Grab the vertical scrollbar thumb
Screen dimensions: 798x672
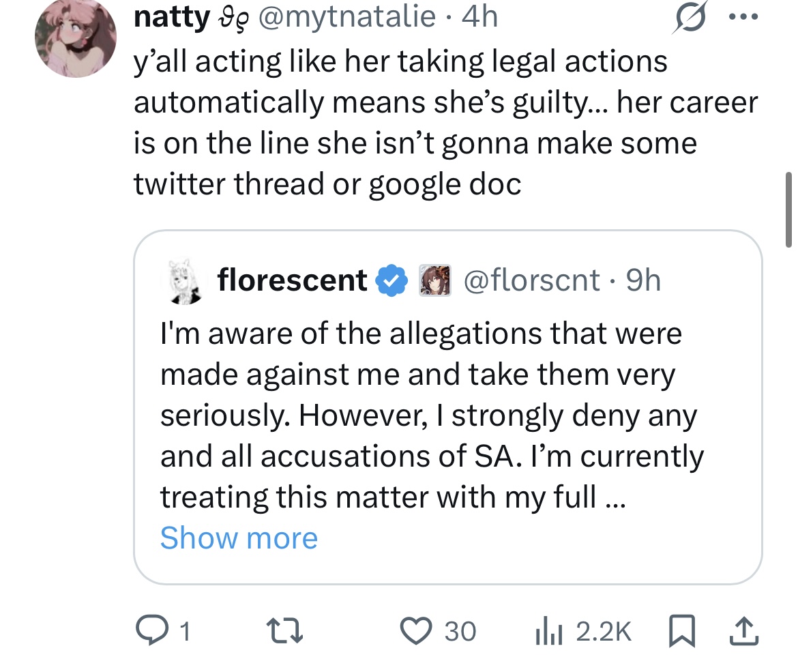point(789,209)
